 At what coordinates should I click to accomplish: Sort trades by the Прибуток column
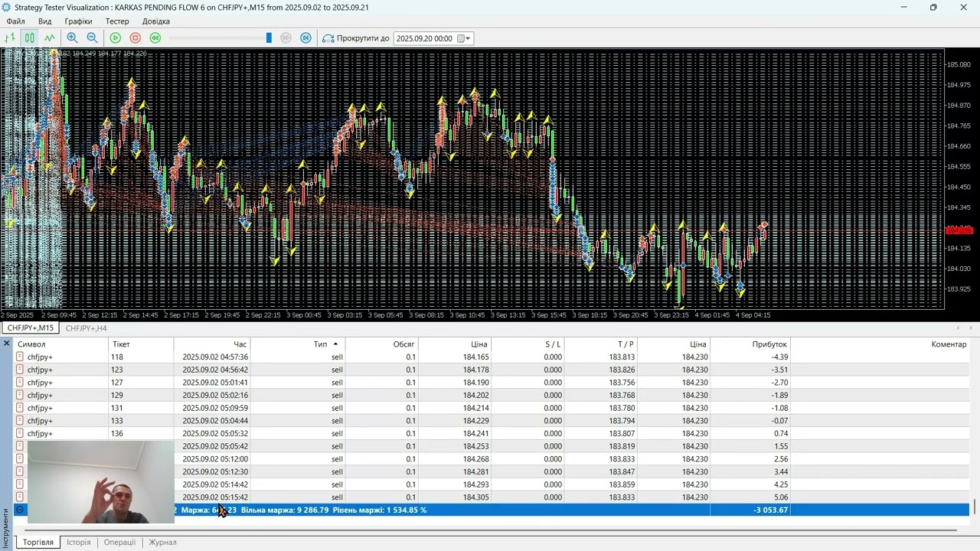click(x=769, y=344)
